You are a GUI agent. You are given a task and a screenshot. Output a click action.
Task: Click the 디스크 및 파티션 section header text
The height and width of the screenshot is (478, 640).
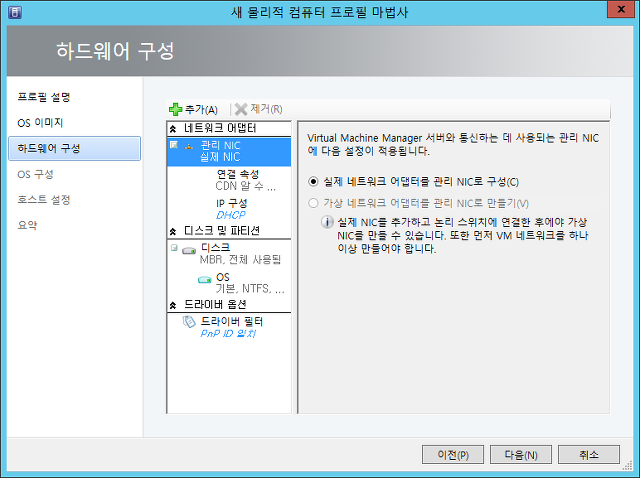(222, 231)
